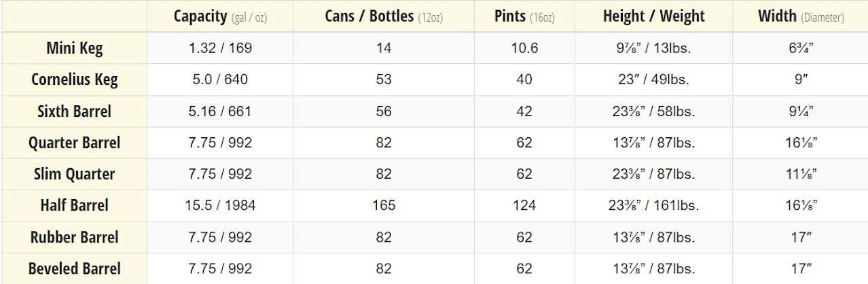
Task: Click the 10.6 pints cell
Action: coord(524,48)
